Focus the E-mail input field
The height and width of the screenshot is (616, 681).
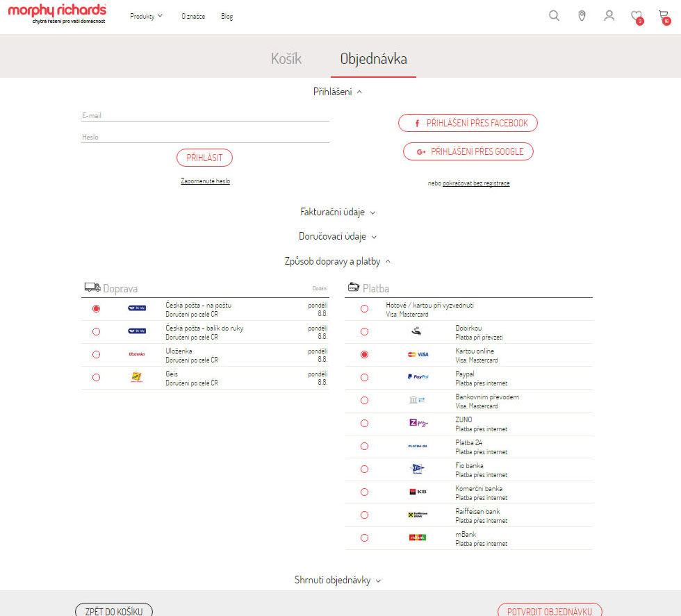point(205,115)
